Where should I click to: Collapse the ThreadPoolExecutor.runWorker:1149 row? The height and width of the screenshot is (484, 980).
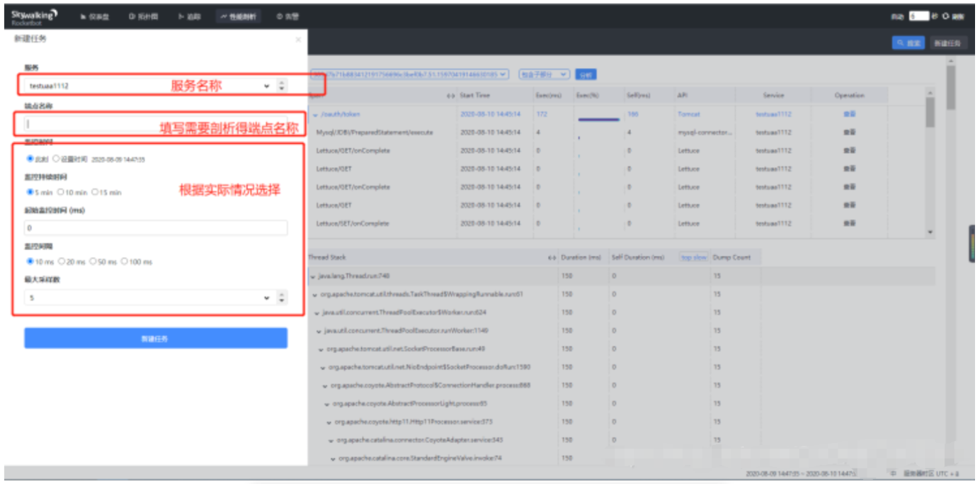pos(319,331)
